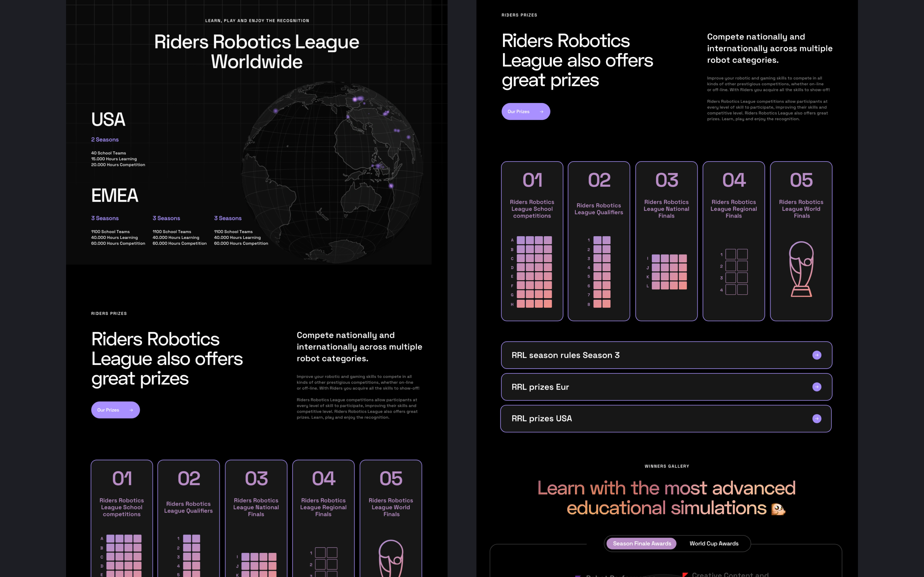Screen dimensions: 924x577
Task: Expand the RRL prizes Eur row
Action: pyautogui.click(x=540, y=387)
